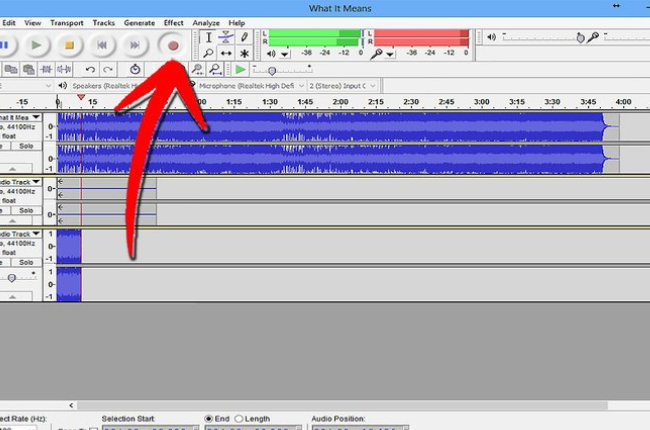
Task: Open the first track's name dropdown menu
Action: 36,116
